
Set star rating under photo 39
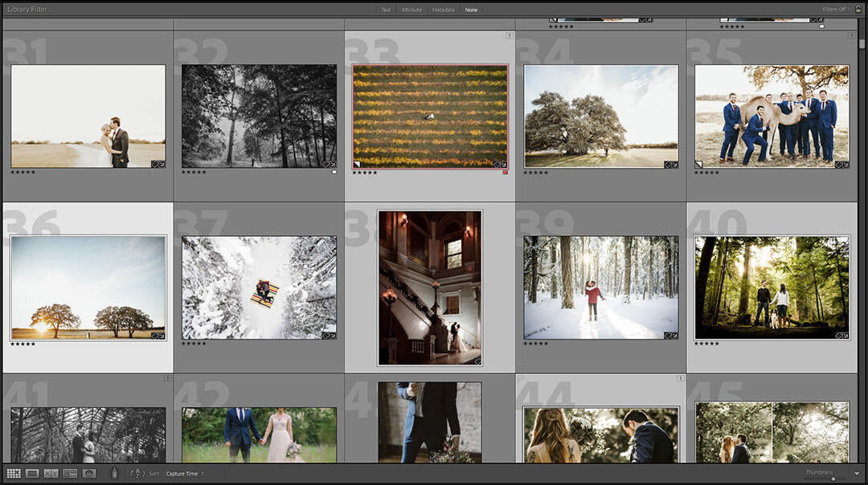(536, 344)
